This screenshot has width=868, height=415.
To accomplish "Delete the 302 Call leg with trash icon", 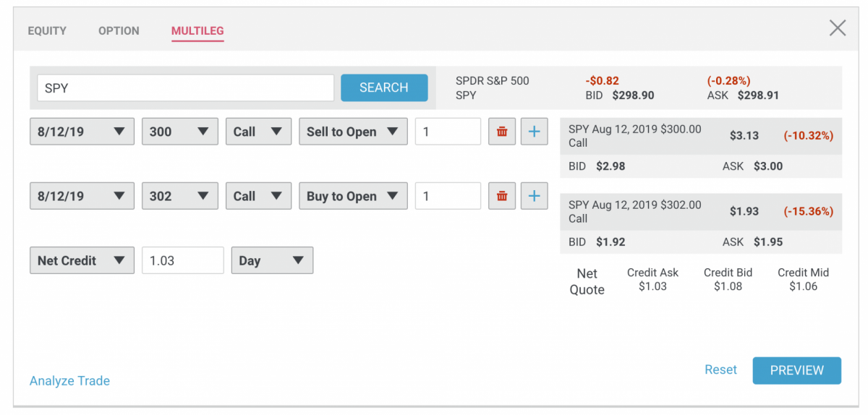I will coord(502,196).
